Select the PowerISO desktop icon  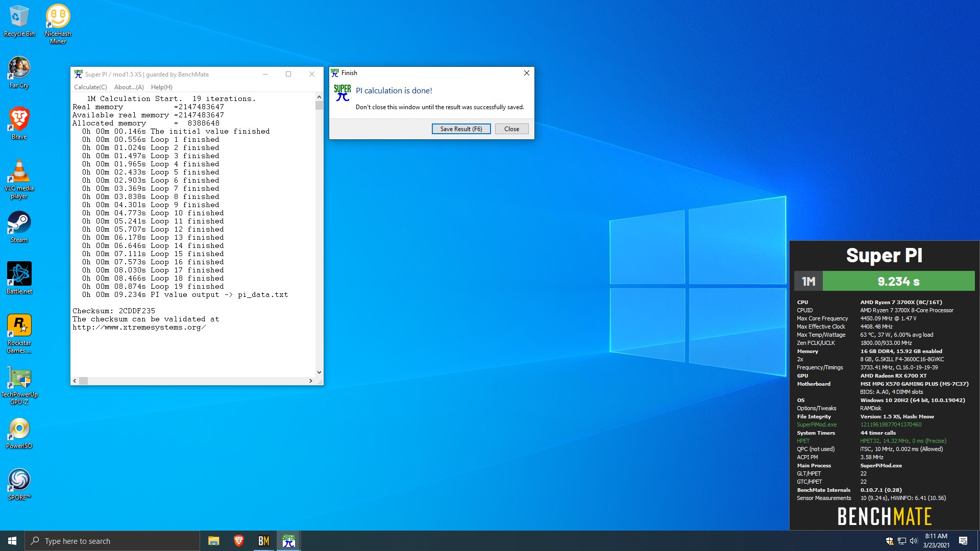(x=19, y=433)
